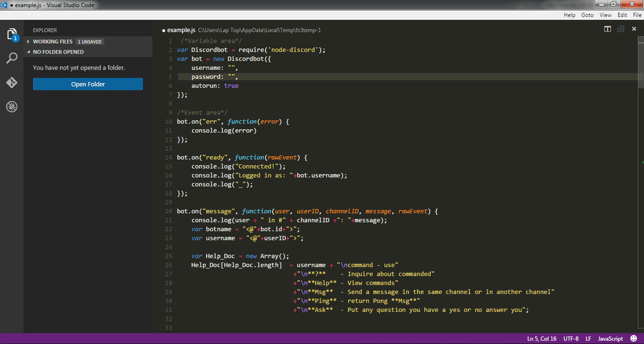Open the Git source control icon
This screenshot has width=644, height=344.
point(12,83)
